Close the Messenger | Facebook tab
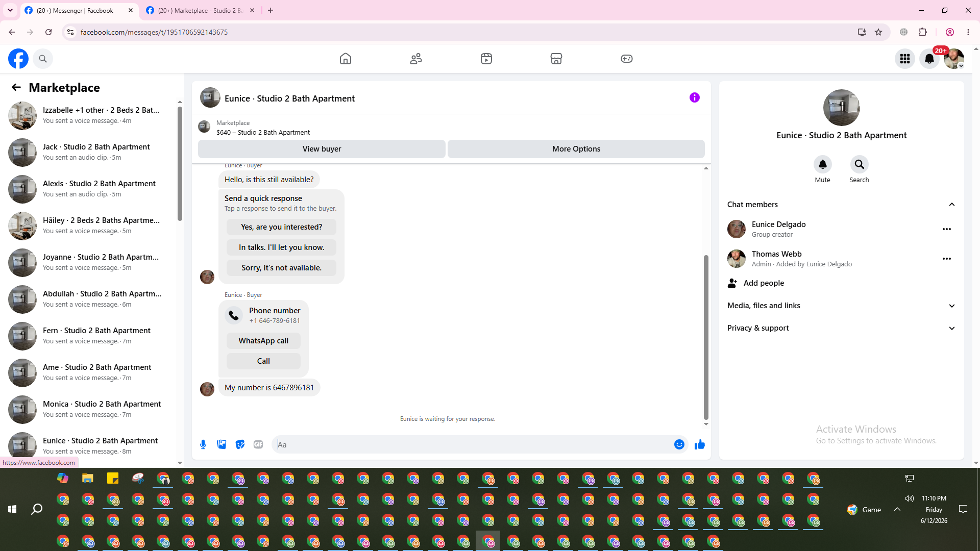 coord(131,10)
